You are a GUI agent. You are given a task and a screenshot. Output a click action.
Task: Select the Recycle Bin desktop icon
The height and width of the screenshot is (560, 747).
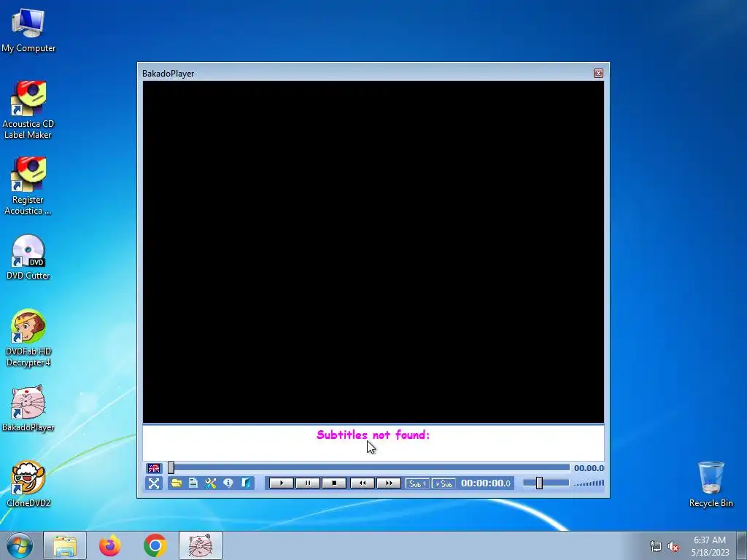(x=711, y=484)
